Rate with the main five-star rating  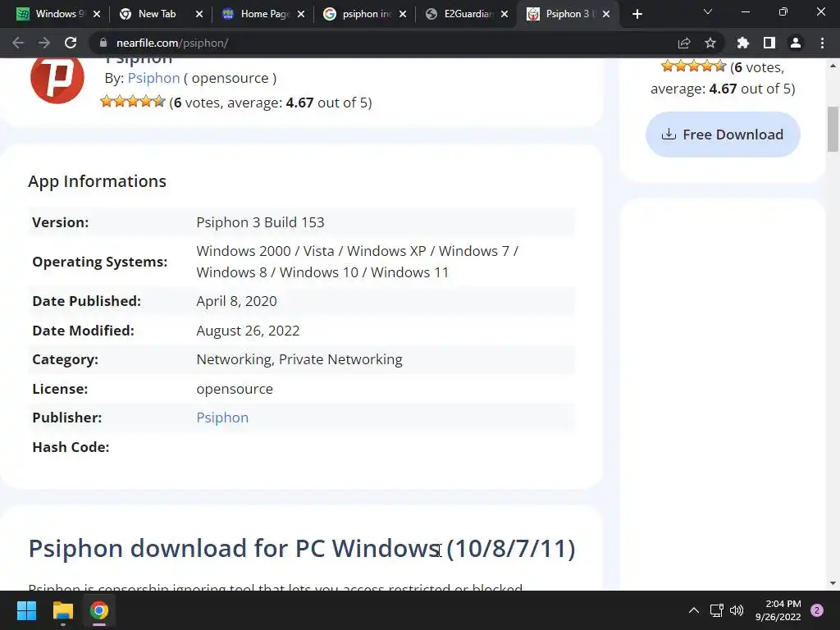[x=133, y=101]
